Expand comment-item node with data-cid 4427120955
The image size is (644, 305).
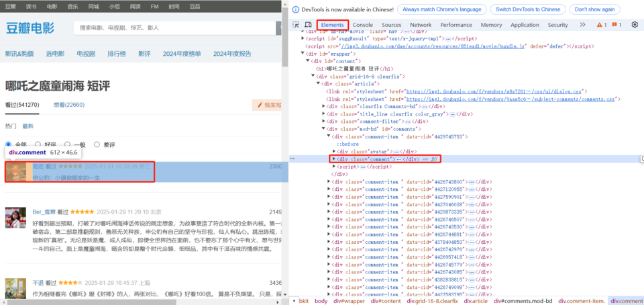(329, 189)
